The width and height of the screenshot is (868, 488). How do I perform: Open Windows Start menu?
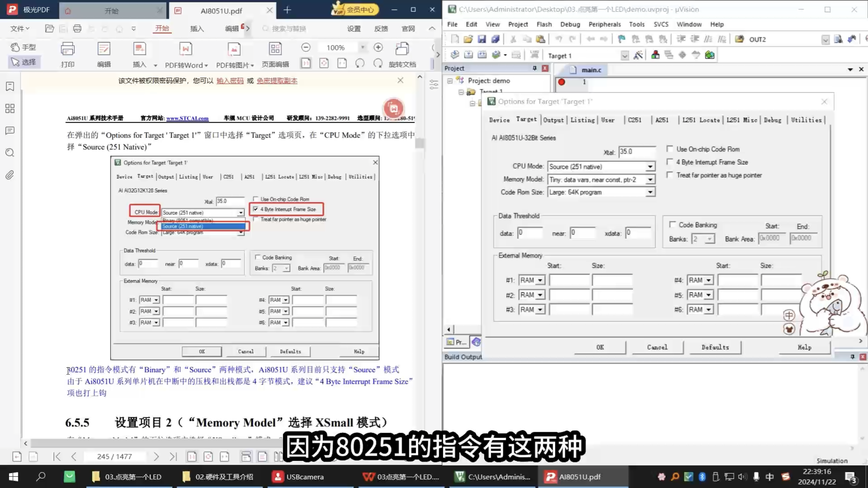[13, 477]
